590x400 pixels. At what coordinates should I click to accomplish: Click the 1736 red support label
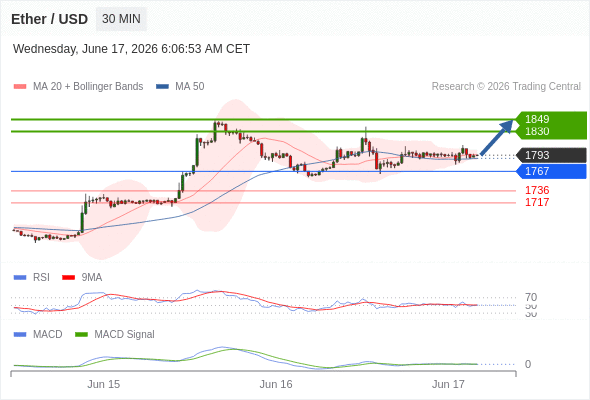(537, 190)
